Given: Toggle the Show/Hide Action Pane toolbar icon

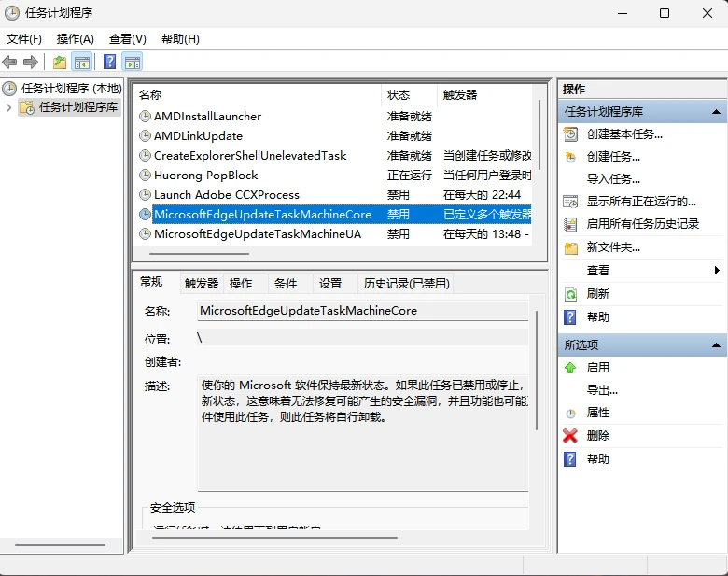Looking at the screenshot, I should pyautogui.click(x=133, y=62).
